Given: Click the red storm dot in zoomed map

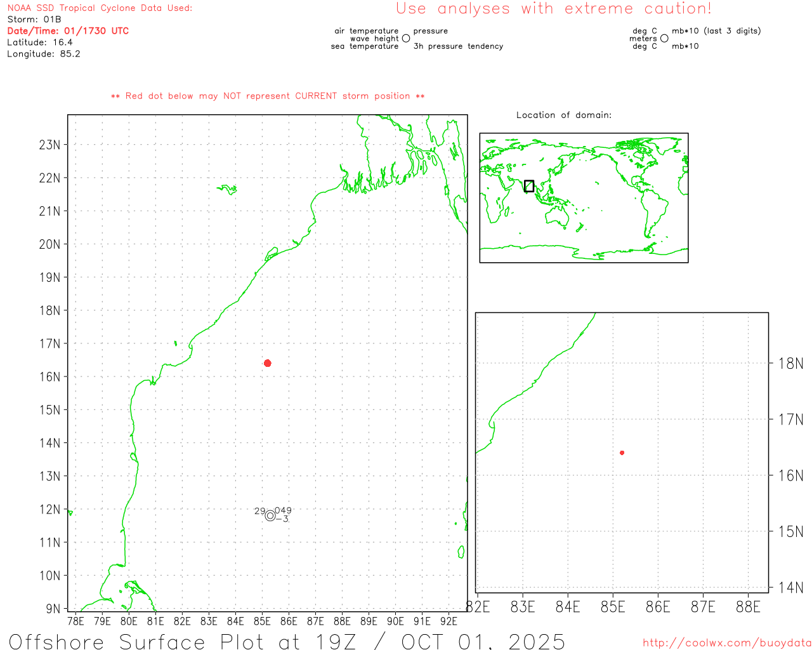Looking at the screenshot, I should click(x=622, y=453).
